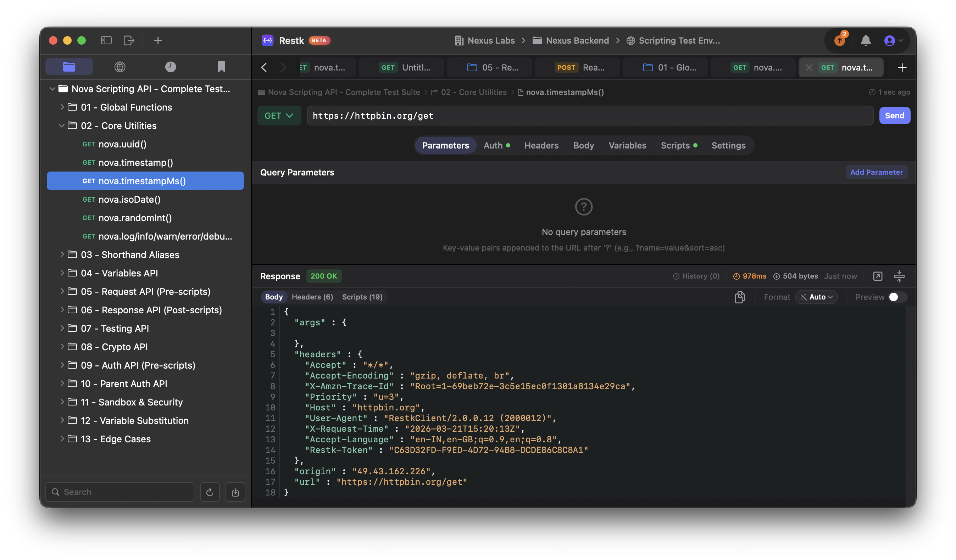Toggle the Preview switch on

click(897, 297)
